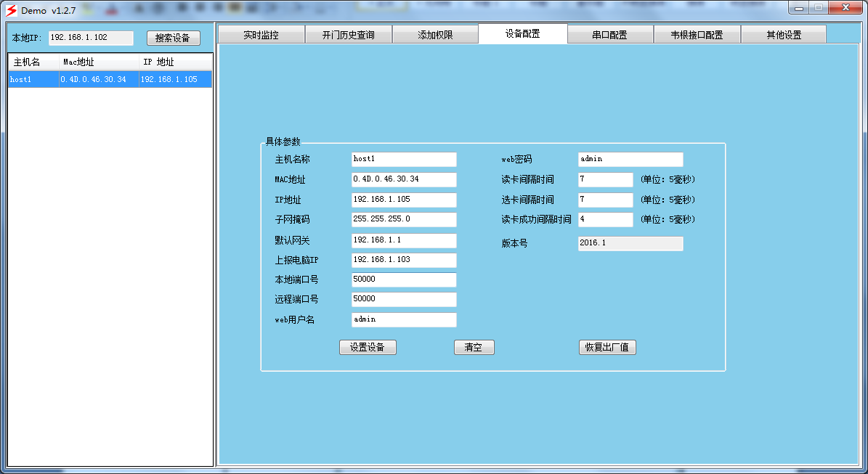Click the 主机名称 text field
Screen dimensions: 868x474
tap(404, 160)
